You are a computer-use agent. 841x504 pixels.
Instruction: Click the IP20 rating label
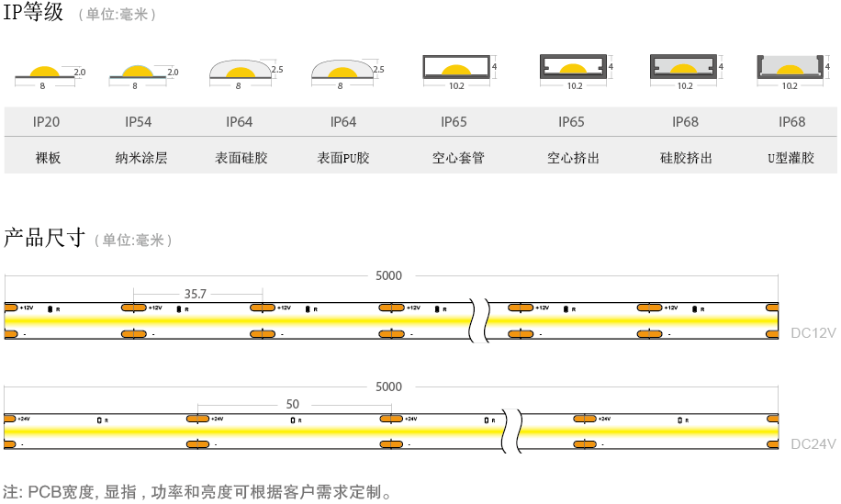(x=46, y=122)
